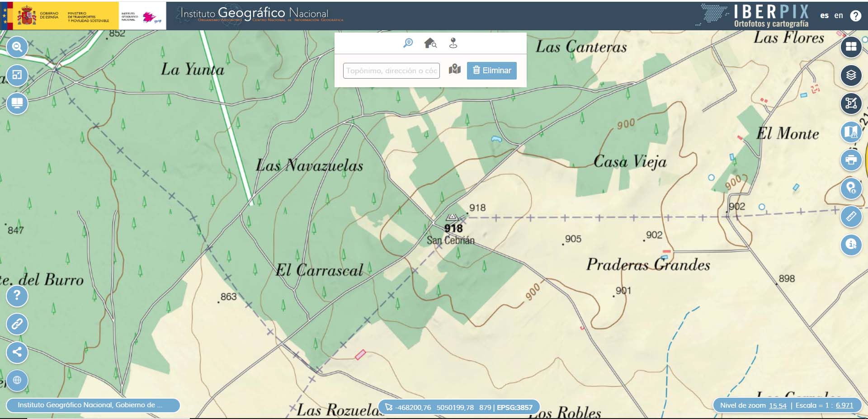The image size is (868, 419).
Task: Expand the Instituto Geográfico Nacional attribution bar
Action: click(93, 405)
